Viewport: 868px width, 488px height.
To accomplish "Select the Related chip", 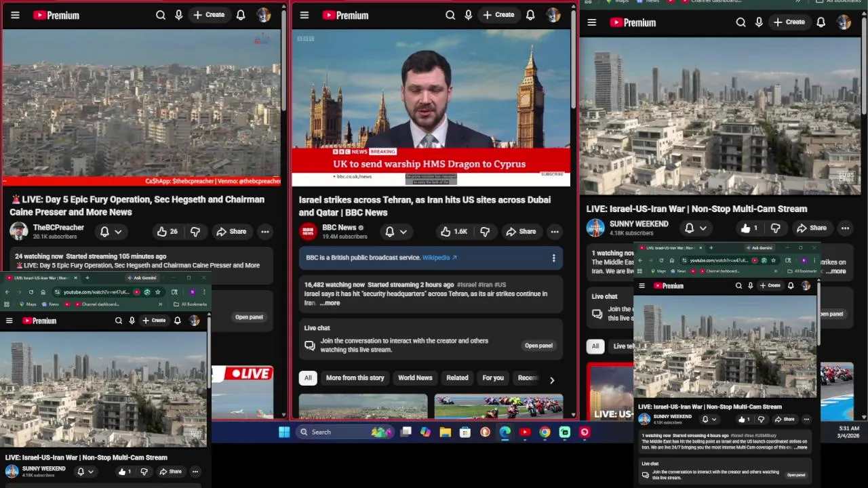I will 457,378.
